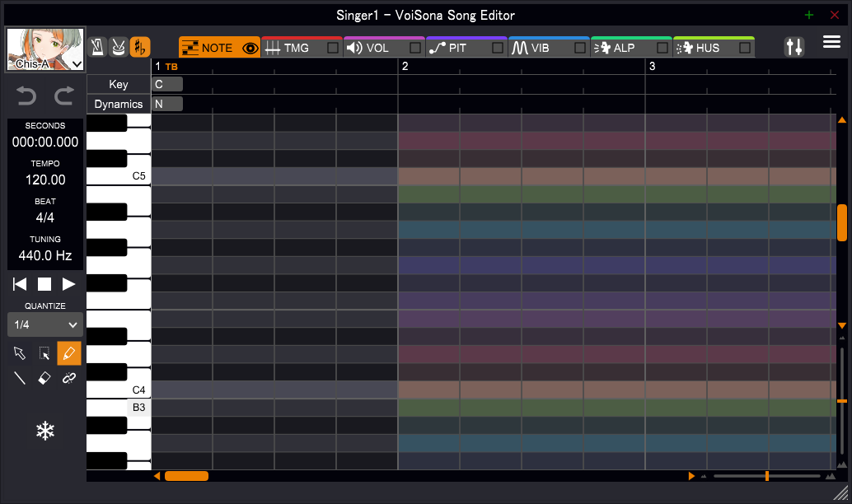The image size is (852, 504).
Task: Click the metronome with sticks icon
Action: point(119,47)
